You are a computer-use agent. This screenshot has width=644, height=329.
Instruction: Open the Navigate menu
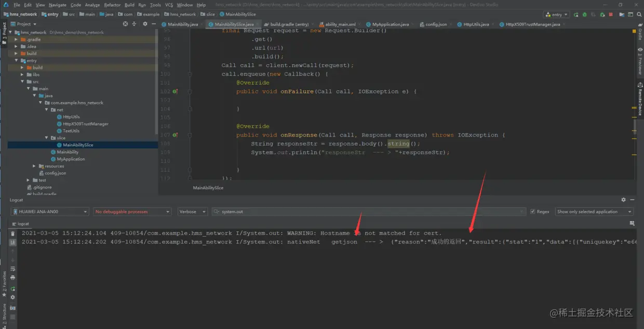(58, 5)
